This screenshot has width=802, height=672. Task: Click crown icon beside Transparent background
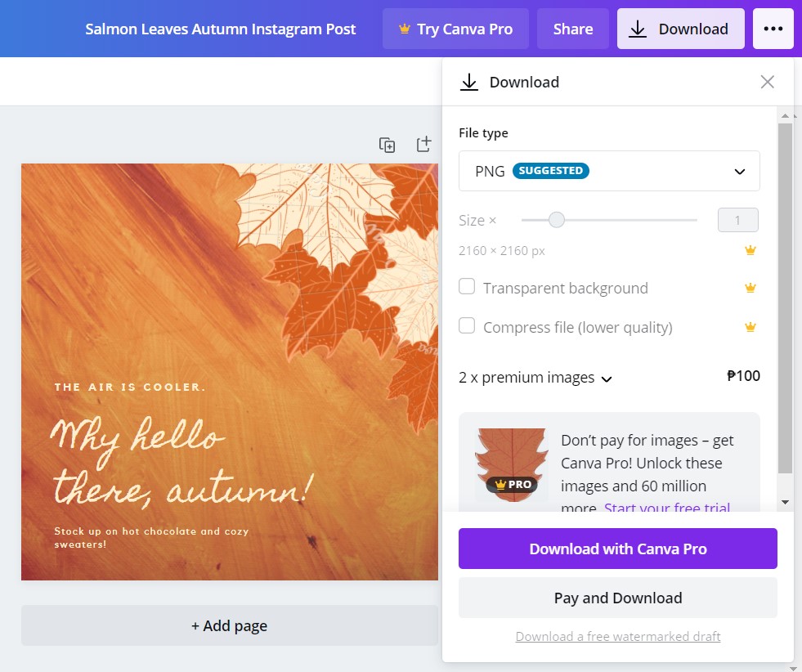click(750, 288)
